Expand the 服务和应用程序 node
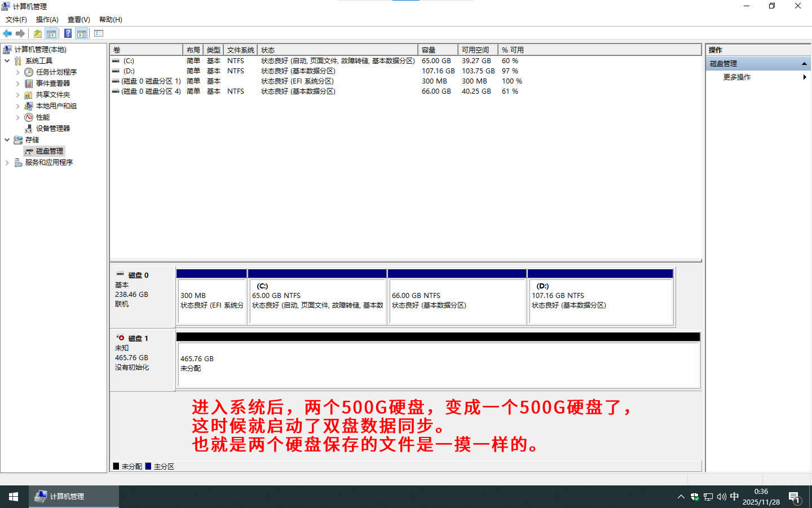Viewport: 812px width, 508px height. (7, 162)
